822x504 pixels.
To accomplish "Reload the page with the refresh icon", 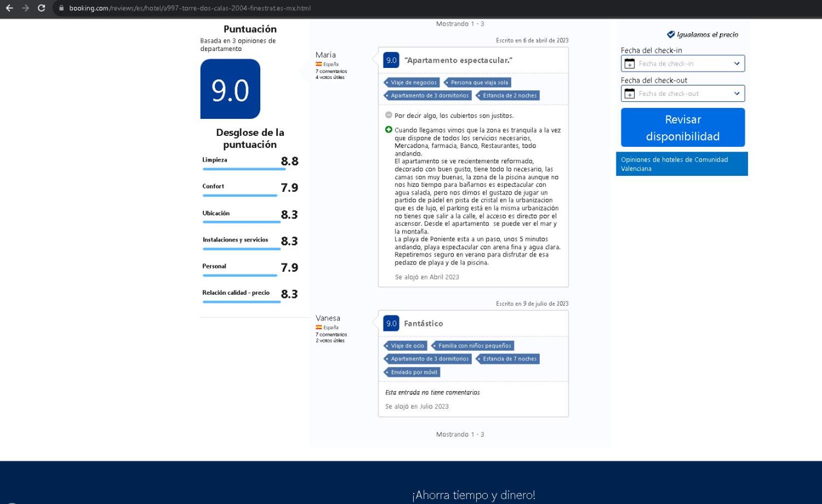I will pyautogui.click(x=41, y=8).
